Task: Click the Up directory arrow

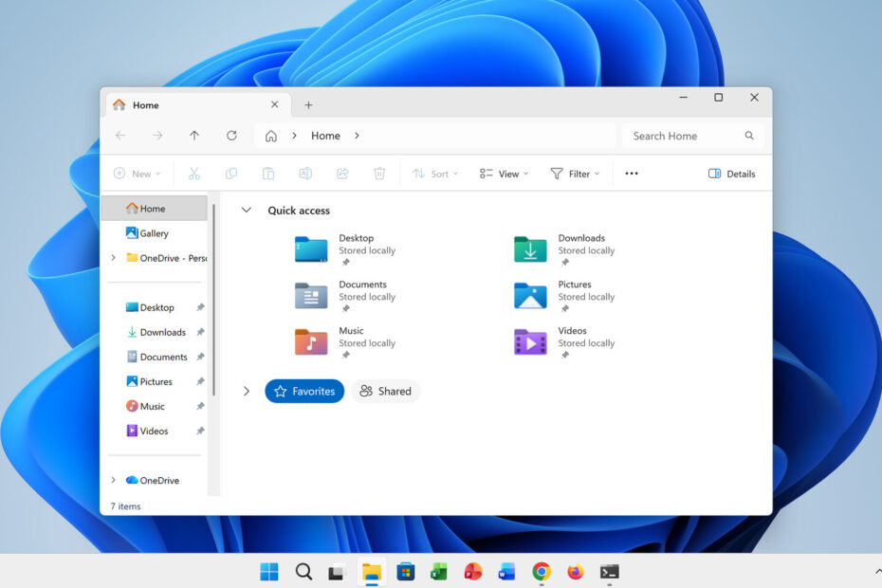Action: [194, 136]
